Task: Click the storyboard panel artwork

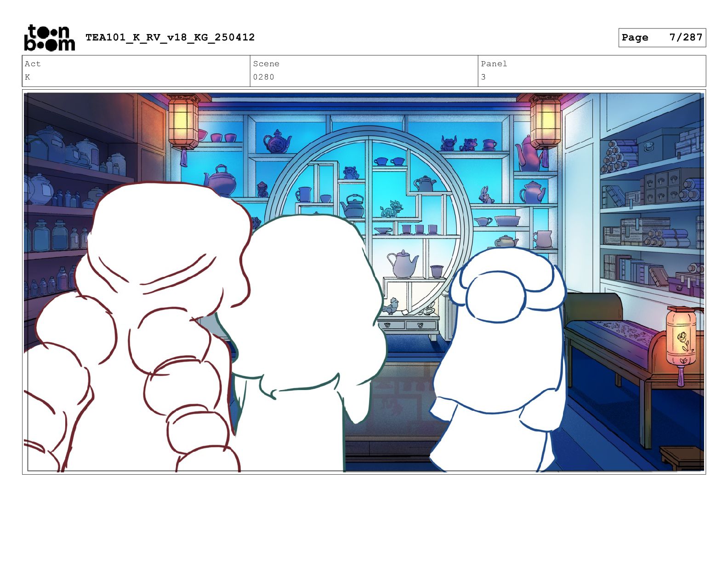Action: 364,282
